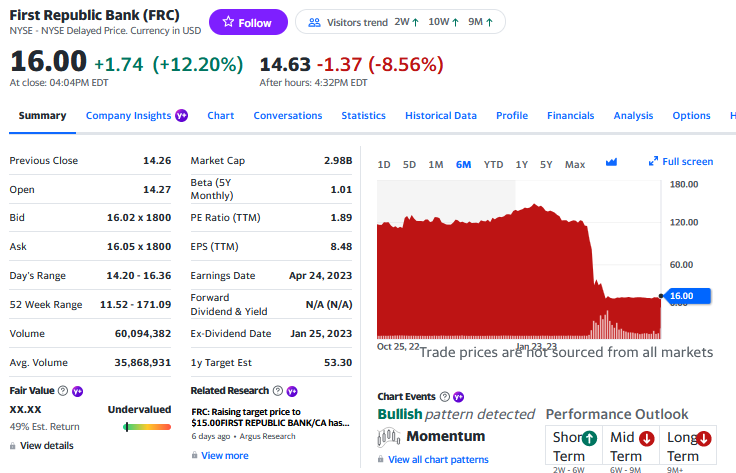Click the Bullish pattern detected text
This screenshot has height=473, width=736.
tap(456, 414)
